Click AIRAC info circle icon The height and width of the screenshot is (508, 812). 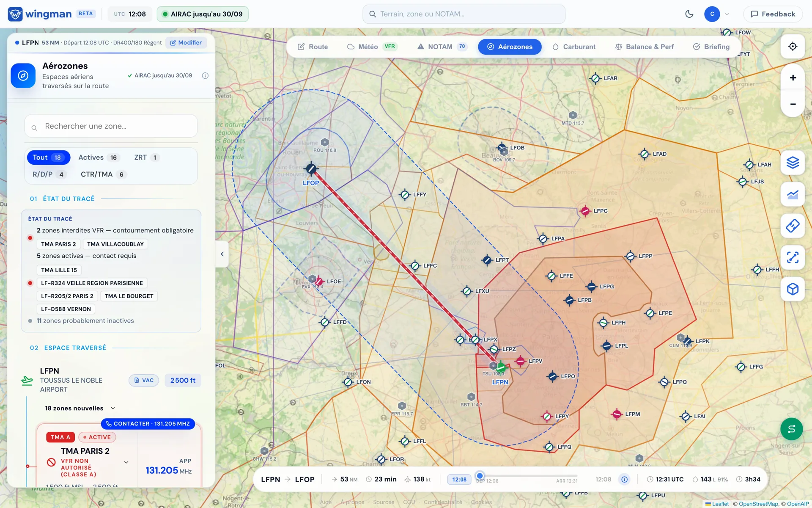click(x=205, y=76)
